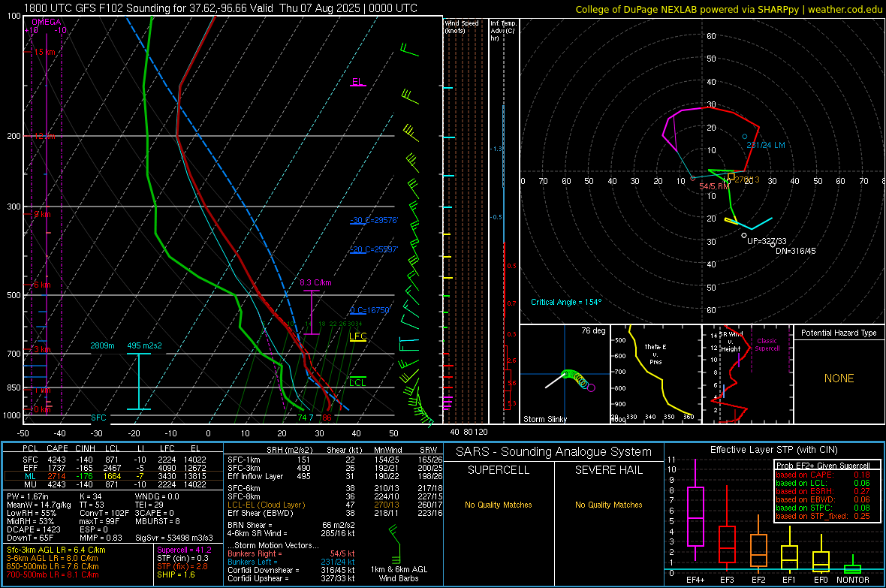This screenshot has height=588, width=886.
Task: Click the EL marker label on the skew-T
Action: click(x=357, y=81)
